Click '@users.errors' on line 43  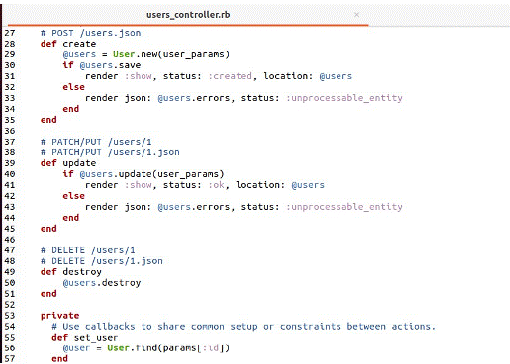coord(194,207)
